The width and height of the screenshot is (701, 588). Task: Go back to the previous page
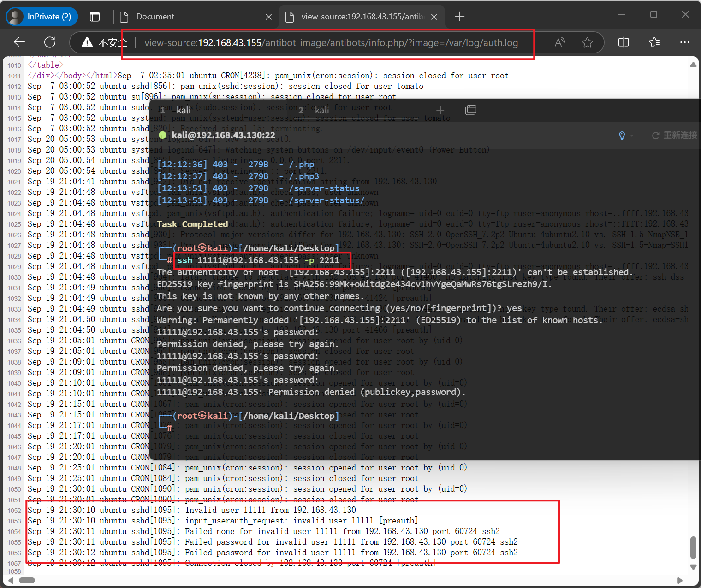[x=19, y=42]
